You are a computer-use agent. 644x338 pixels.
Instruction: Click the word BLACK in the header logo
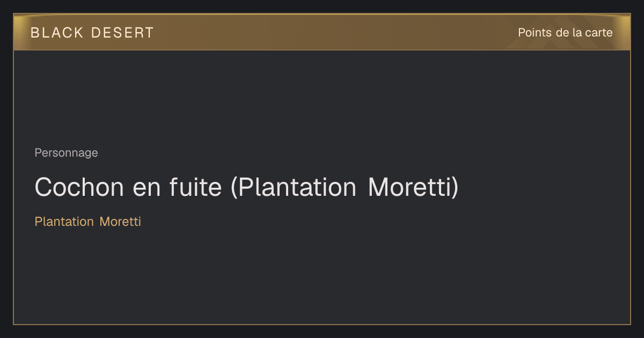coord(57,33)
